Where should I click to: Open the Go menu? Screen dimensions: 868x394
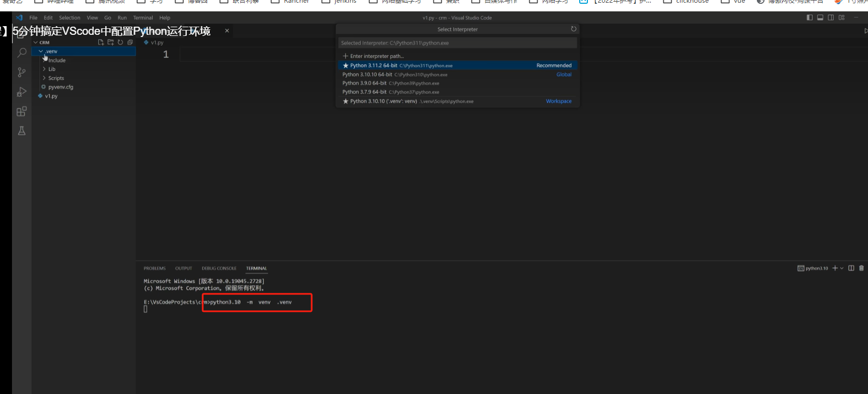click(x=108, y=17)
